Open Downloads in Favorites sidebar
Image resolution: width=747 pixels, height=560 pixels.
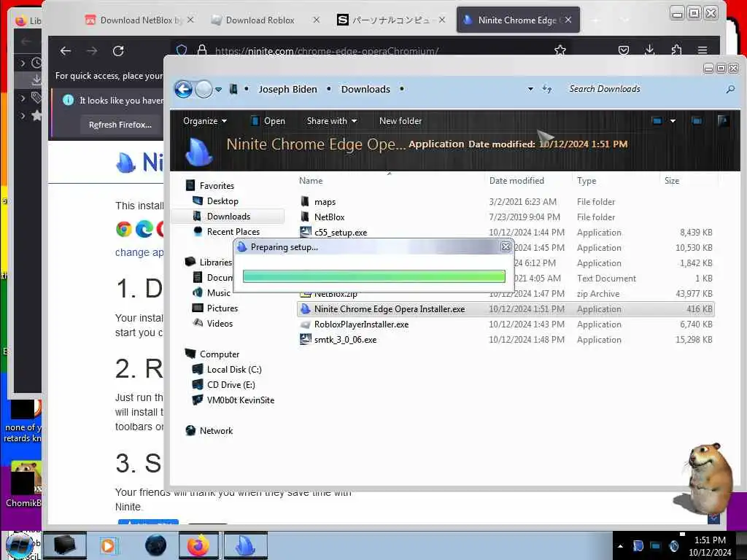pyautogui.click(x=228, y=216)
